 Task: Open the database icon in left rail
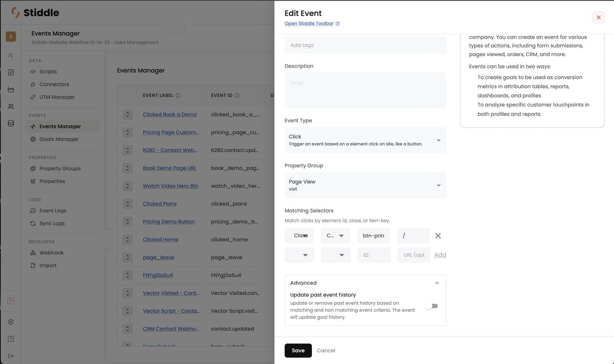pyautogui.click(x=11, y=124)
